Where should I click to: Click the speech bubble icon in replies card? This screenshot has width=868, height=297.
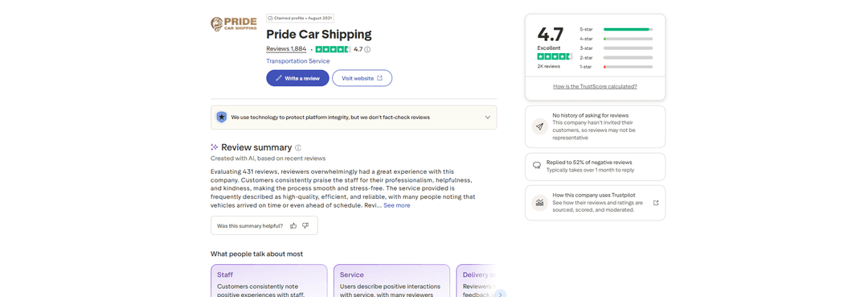[536, 166]
